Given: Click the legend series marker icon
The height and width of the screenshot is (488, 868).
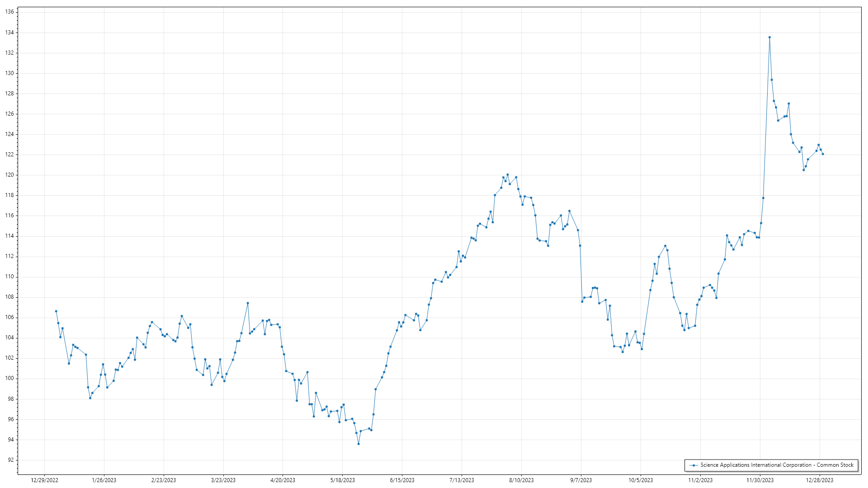Looking at the screenshot, I should click(x=693, y=465).
